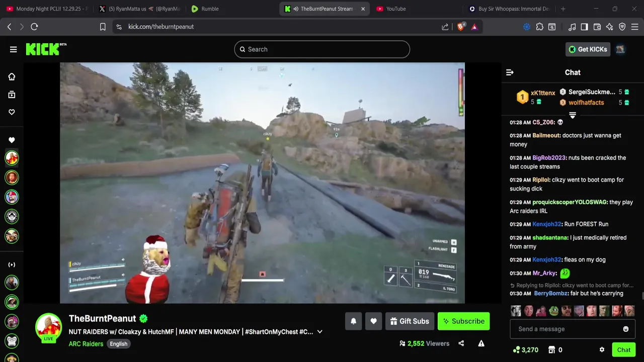Open the ARC Raiders category link

(86, 344)
